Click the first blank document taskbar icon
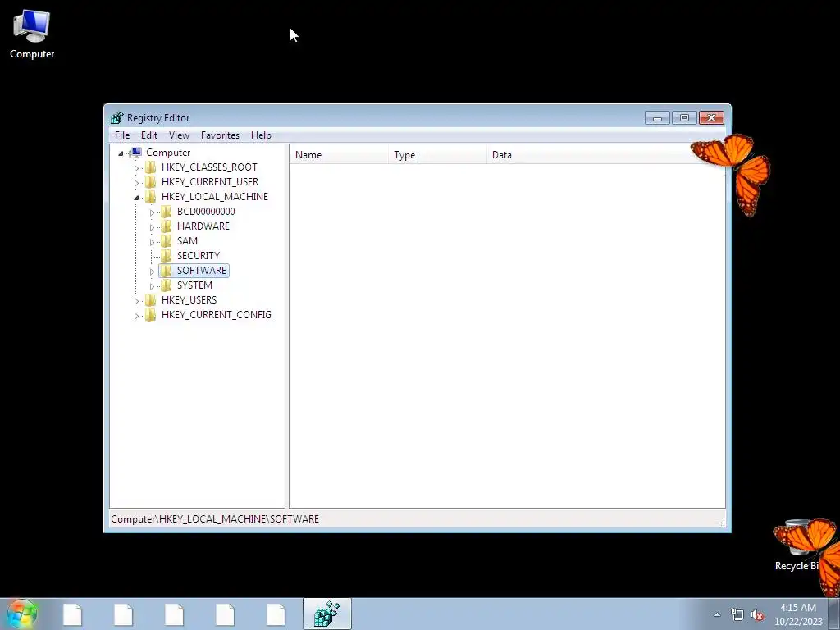This screenshot has width=840, height=630. pyautogui.click(x=72, y=614)
